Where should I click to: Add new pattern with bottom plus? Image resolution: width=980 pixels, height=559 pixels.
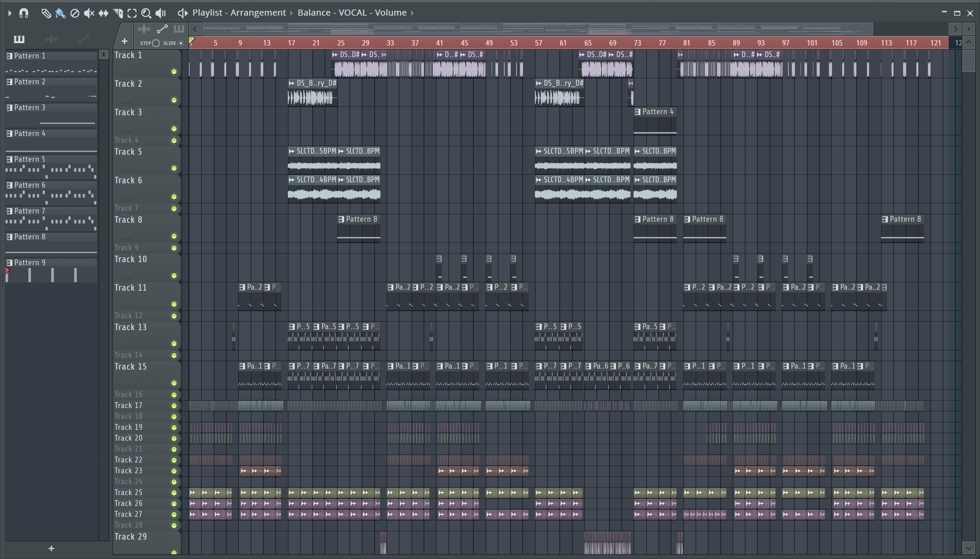[x=51, y=548]
